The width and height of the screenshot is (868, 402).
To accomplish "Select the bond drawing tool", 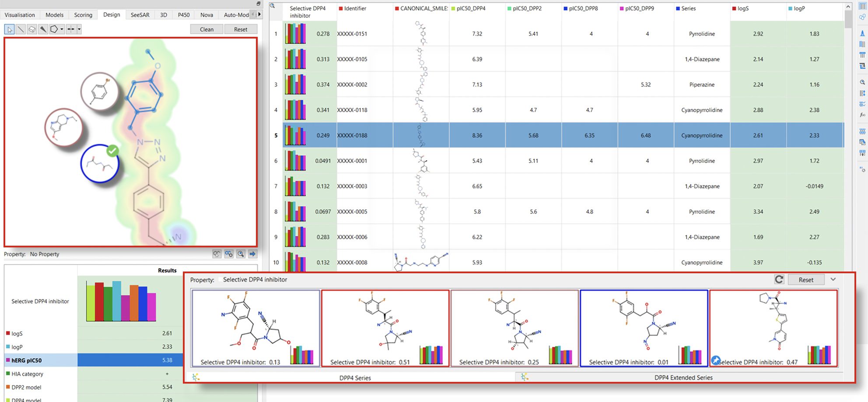I will pyautogui.click(x=21, y=29).
